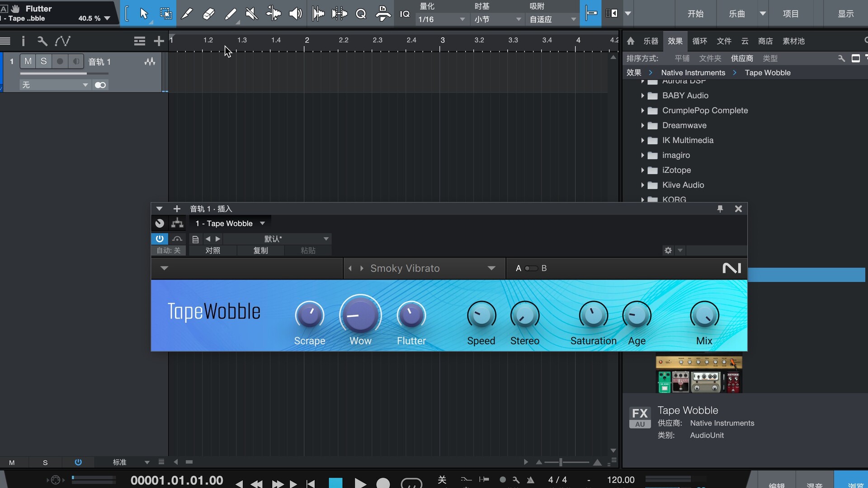This screenshot has width=868, height=488.
Task: Click the Saturation knob
Action: 593,315
